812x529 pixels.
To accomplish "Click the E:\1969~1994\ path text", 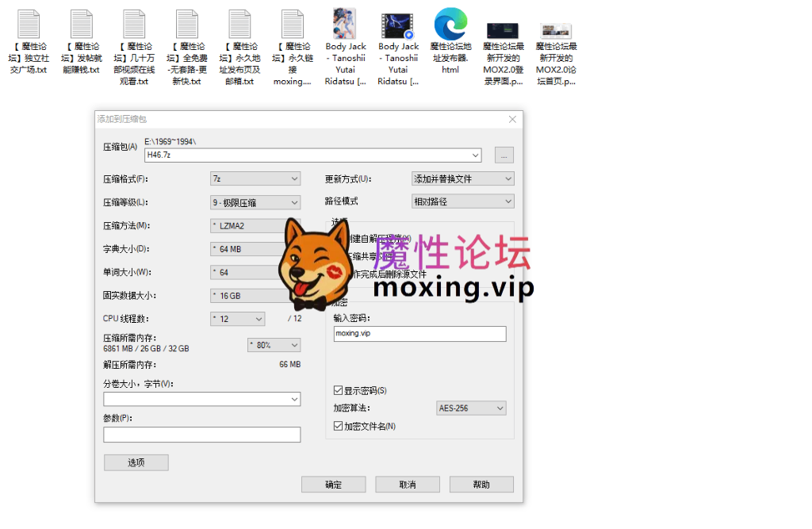I will point(170,141).
